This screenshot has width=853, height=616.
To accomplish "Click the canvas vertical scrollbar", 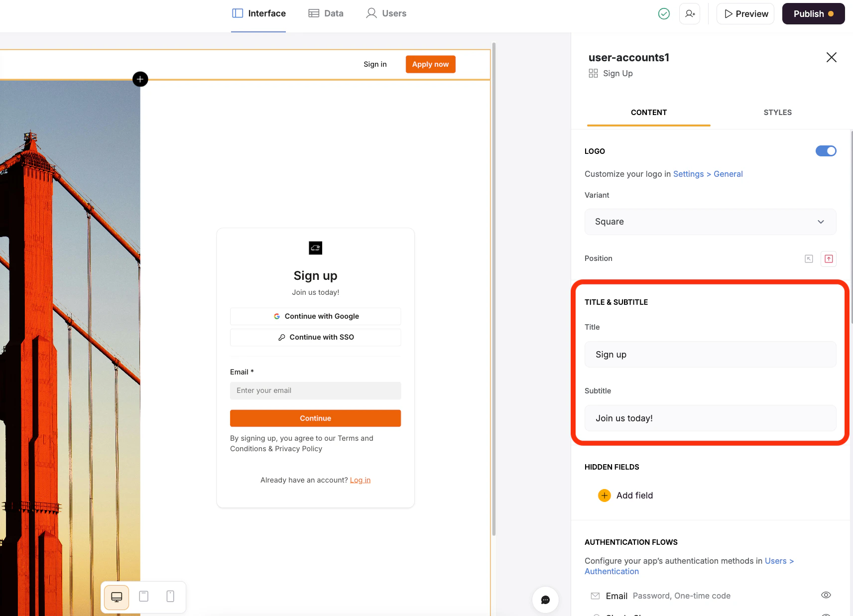I will (493, 289).
